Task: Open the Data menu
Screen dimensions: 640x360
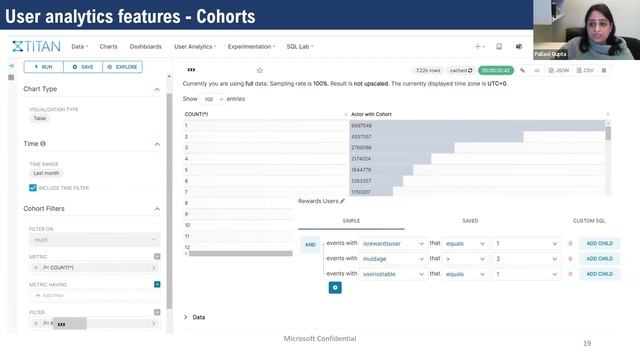Action: tap(79, 47)
